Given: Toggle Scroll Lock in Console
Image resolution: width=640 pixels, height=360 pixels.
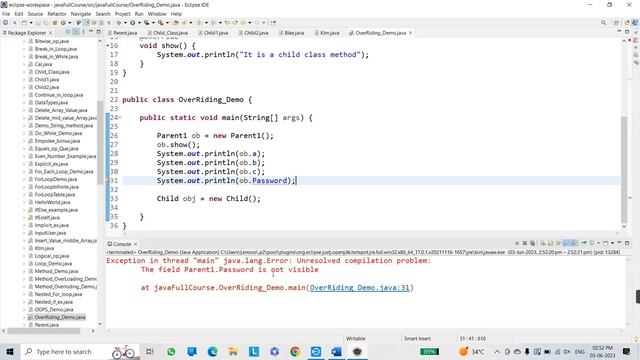Looking at the screenshot, I should [550, 243].
